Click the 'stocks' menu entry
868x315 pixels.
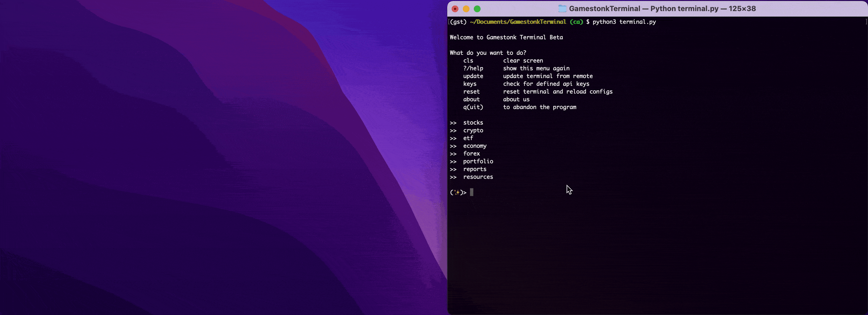pos(473,123)
